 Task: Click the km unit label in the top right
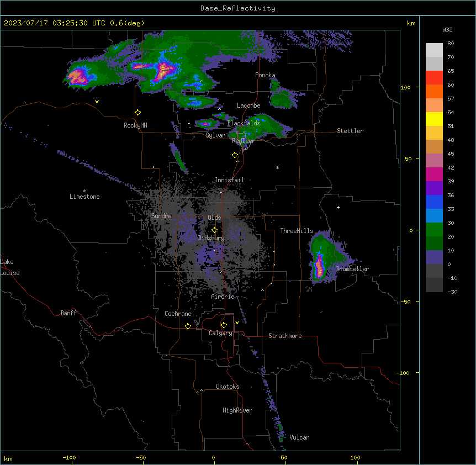[411, 23]
